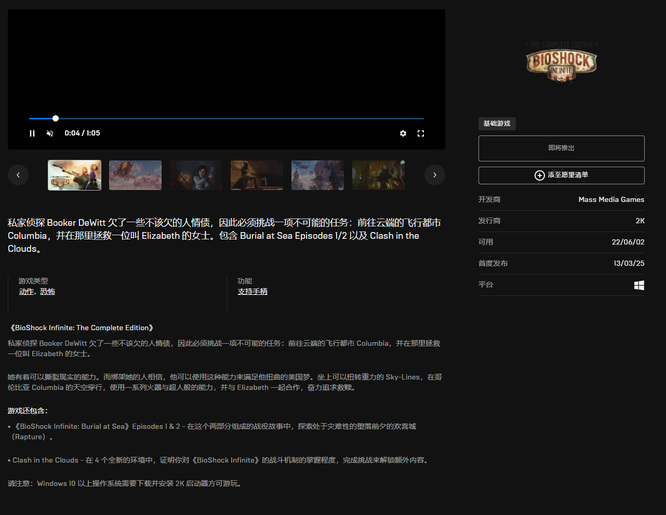Open video settings gear
The image size is (666, 515).
tap(403, 133)
